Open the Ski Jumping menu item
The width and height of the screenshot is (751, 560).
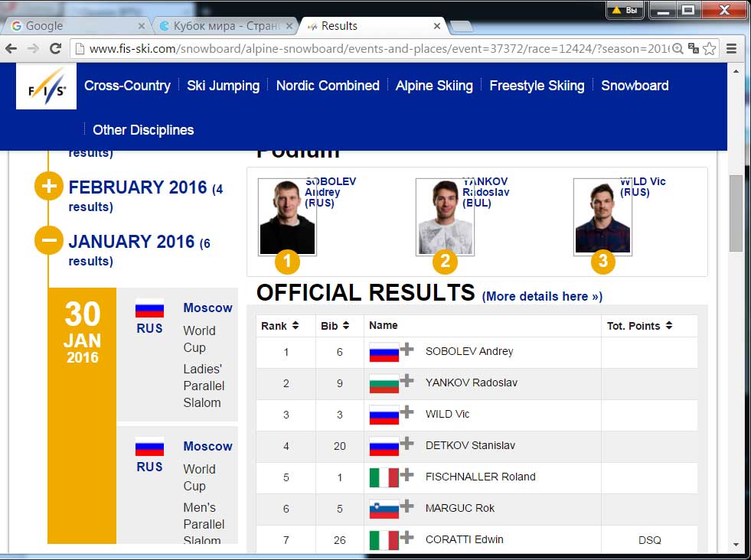(x=223, y=86)
